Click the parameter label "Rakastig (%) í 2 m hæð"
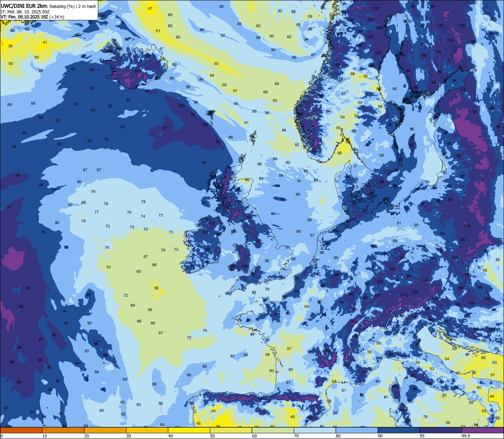The height and width of the screenshot is (439, 504). click(72, 6)
